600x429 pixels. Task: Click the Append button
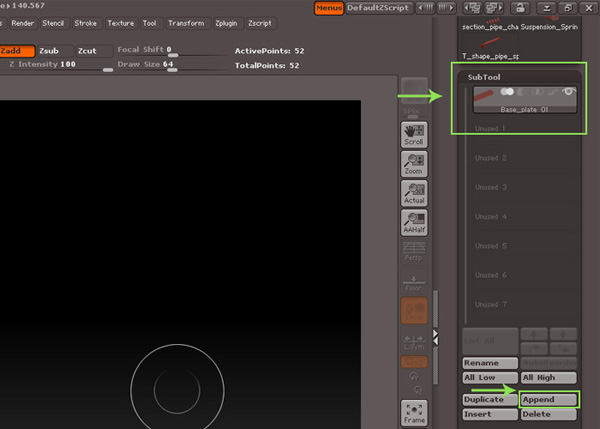549,399
